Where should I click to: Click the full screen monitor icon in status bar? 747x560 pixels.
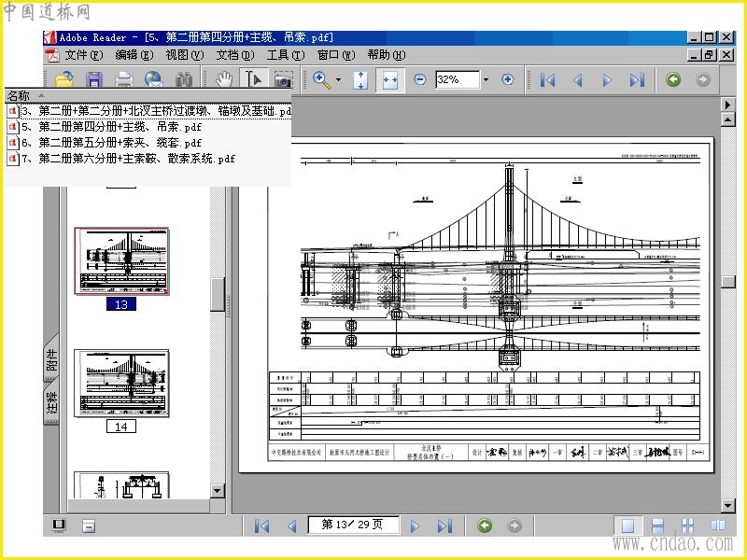pyautogui.click(x=59, y=525)
